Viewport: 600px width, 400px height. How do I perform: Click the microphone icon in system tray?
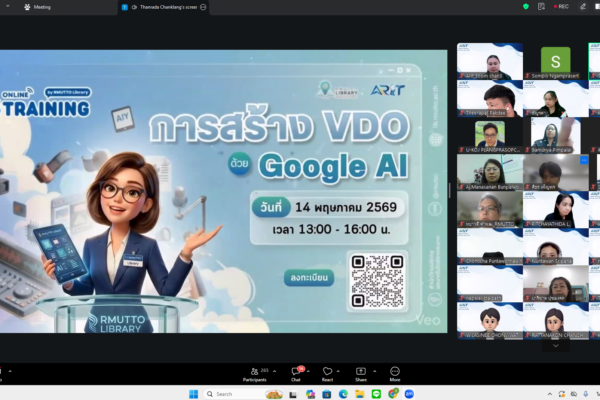click(x=586, y=394)
